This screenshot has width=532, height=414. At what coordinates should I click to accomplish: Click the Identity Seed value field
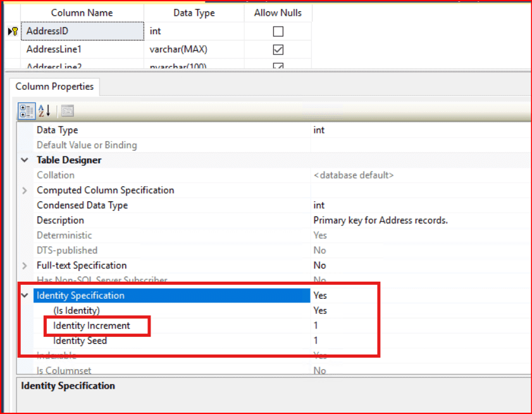[x=418, y=341]
